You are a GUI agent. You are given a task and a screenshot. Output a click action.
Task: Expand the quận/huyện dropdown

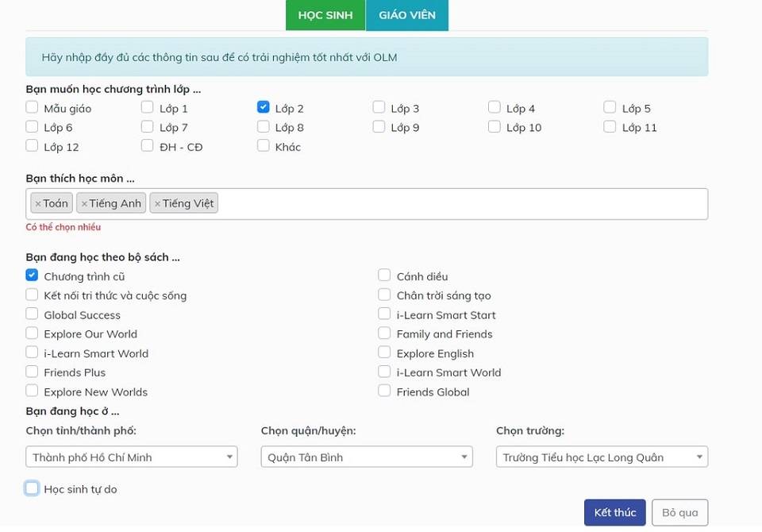tap(366, 457)
